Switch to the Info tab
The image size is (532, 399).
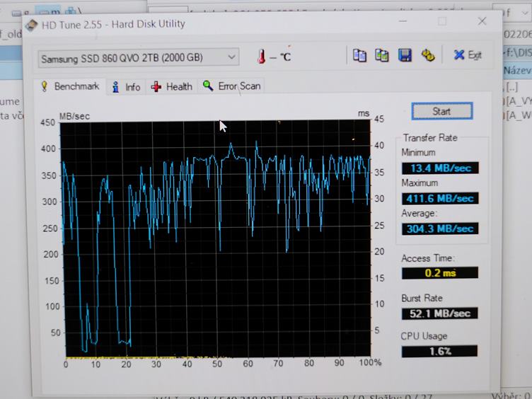[126, 87]
